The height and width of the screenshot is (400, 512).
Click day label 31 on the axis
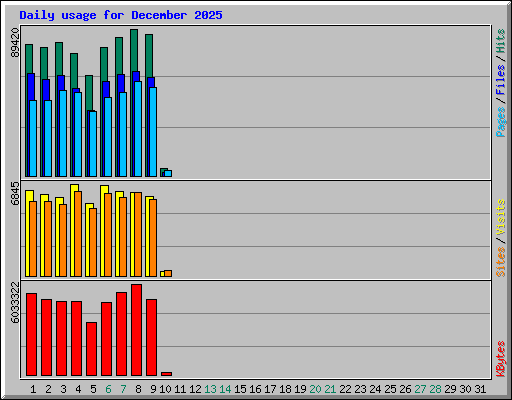tap(480, 389)
